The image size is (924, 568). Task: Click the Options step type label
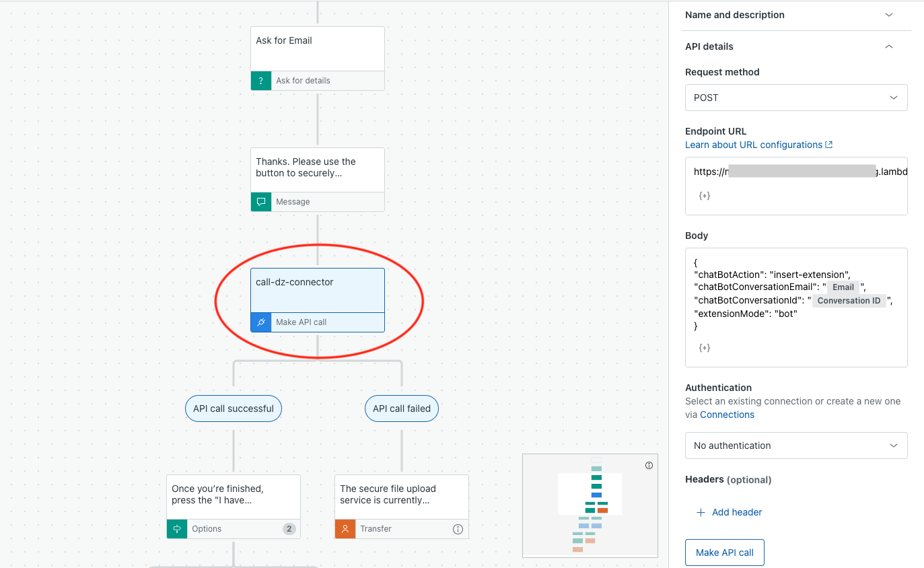[x=207, y=529]
